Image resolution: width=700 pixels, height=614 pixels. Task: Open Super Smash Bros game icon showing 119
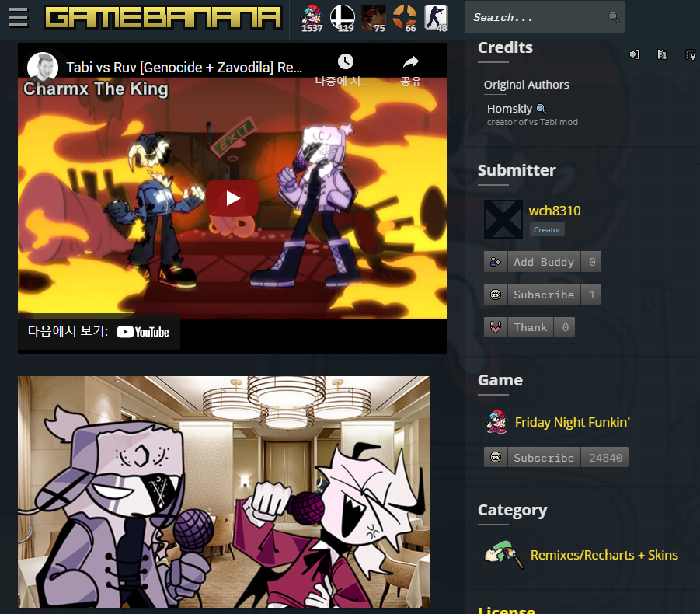[x=343, y=19]
